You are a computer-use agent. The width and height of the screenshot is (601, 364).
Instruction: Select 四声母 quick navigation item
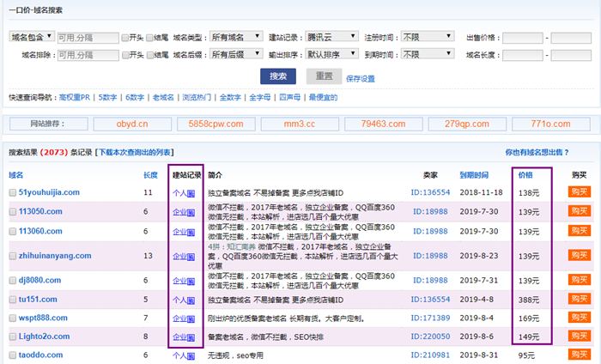click(x=290, y=98)
